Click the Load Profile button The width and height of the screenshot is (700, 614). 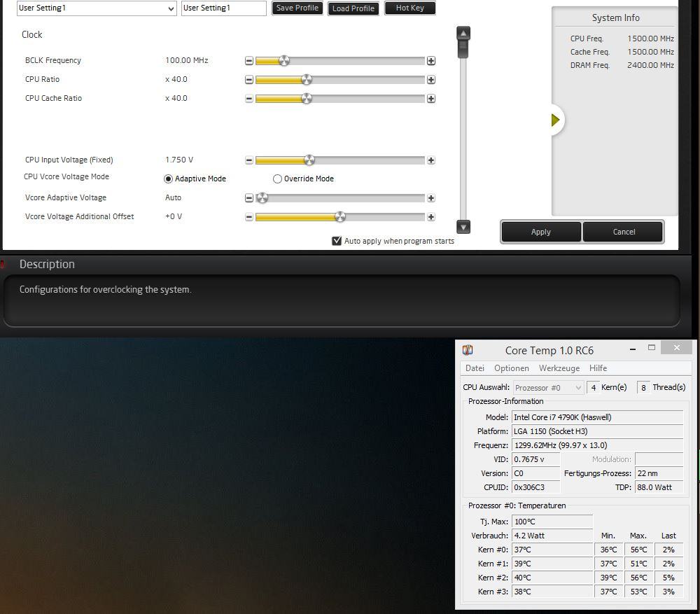353,8
